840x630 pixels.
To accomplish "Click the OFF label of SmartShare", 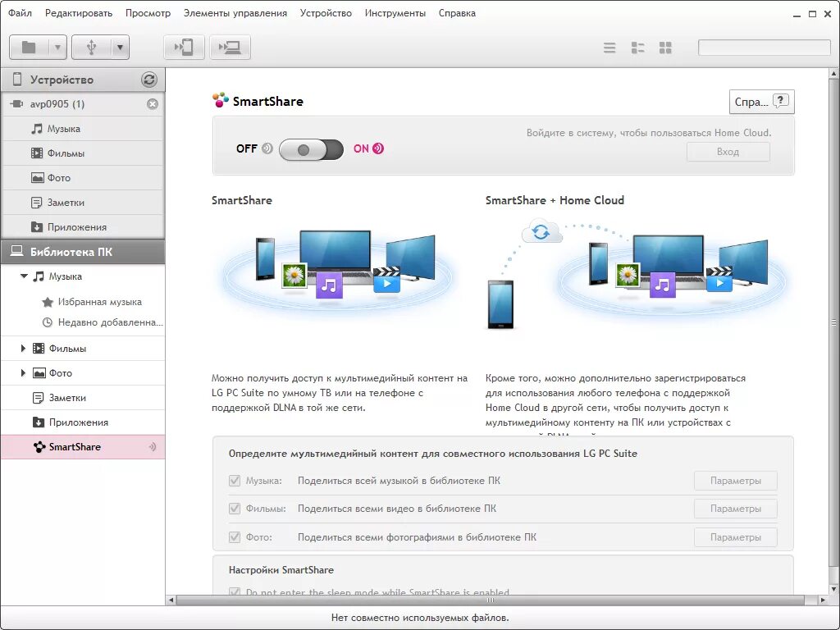I will click(x=246, y=148).
